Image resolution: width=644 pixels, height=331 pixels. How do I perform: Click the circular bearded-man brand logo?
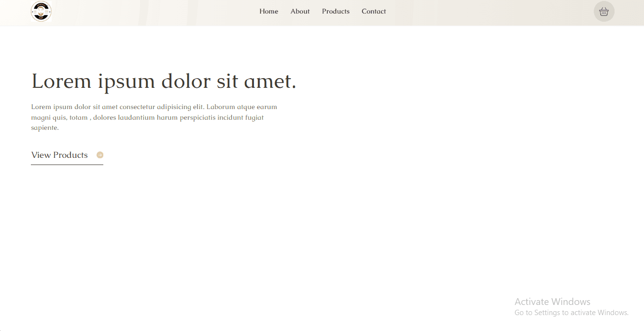42,11
